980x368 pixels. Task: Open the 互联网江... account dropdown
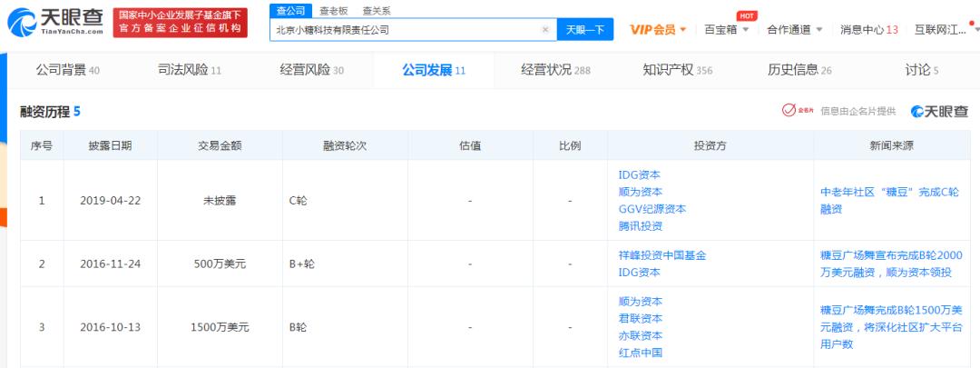(x=946, y=29)
